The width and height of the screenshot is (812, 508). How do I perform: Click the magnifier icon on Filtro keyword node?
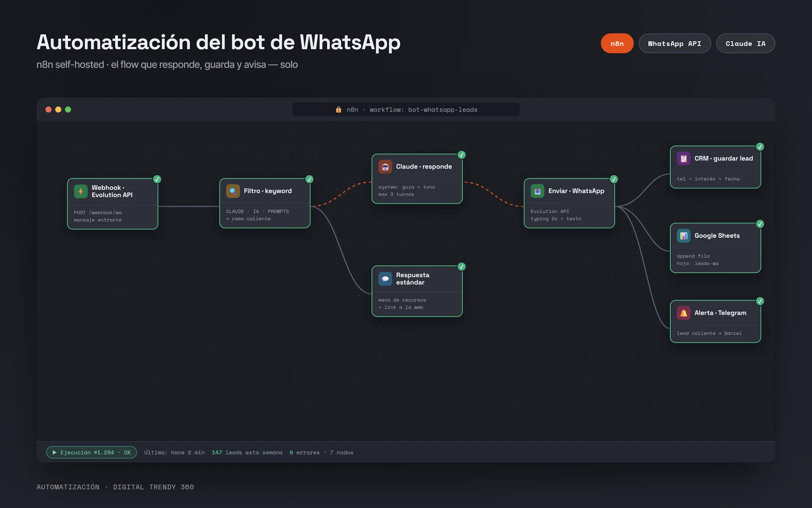click(x=233, y=191)
